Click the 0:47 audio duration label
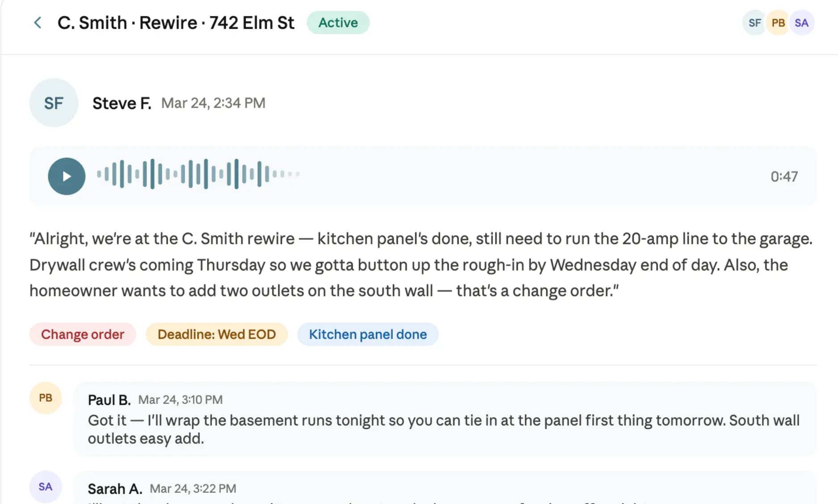Image resolution: width=838 pixels, height=504 pixels. 783,176
